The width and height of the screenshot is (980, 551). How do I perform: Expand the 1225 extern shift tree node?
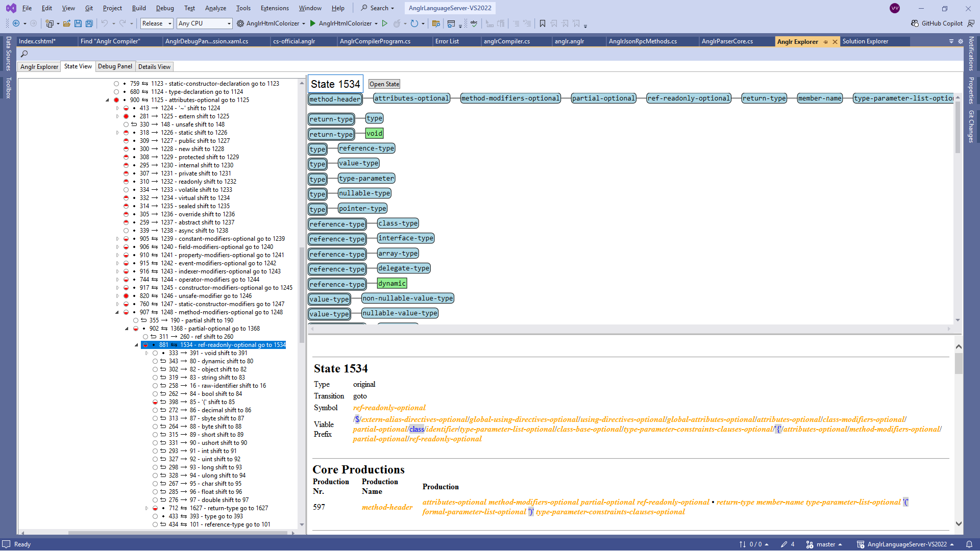117,116
